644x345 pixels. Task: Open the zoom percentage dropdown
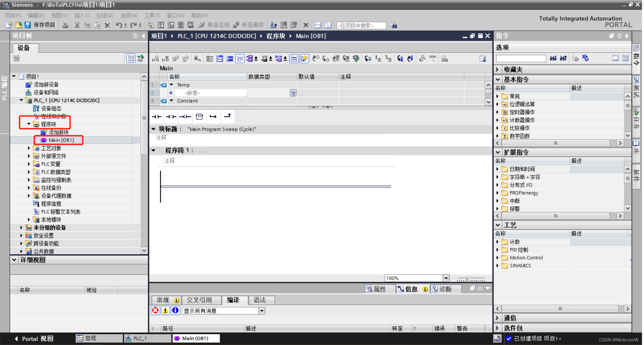[446, 278]
